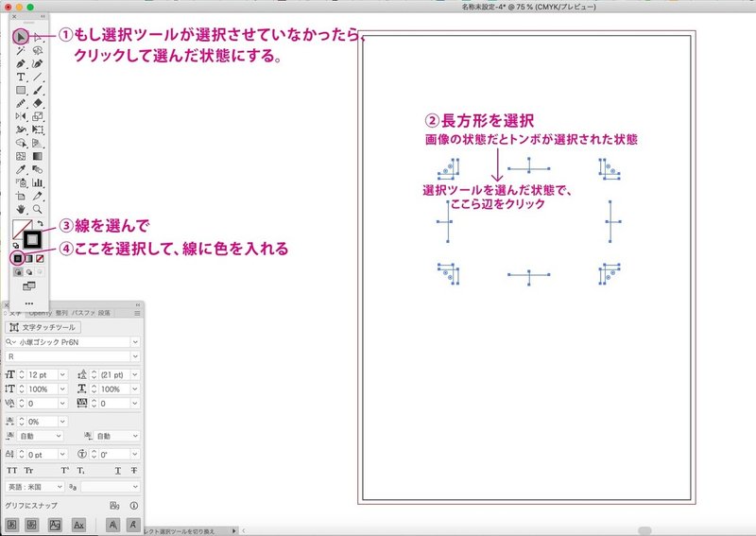Open Change Screen Mode button
The height and width of the screenshot is (536, 756).
coord(29,286)
